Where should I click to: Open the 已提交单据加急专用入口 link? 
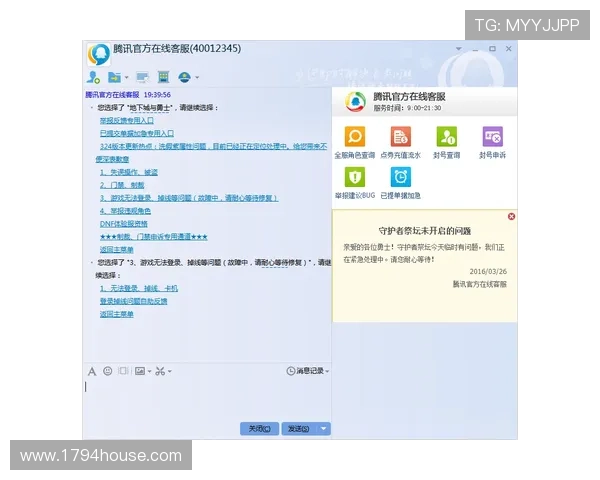tap(137, 134)
